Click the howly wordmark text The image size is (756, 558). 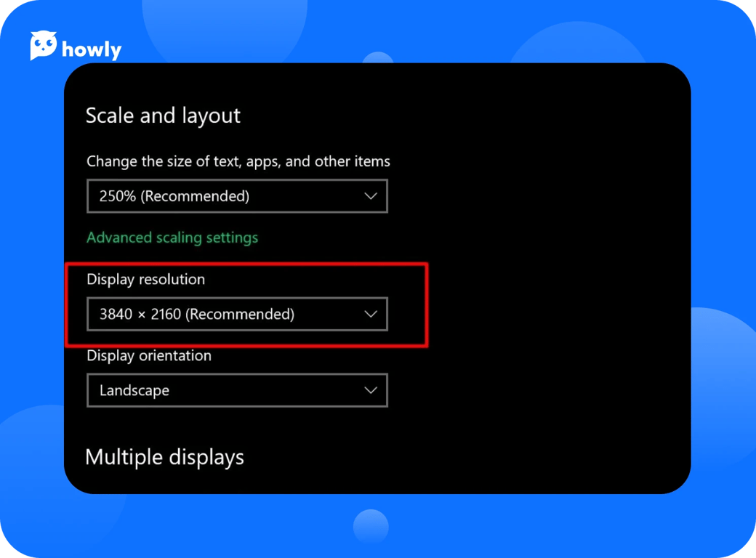[x=92, y=50]
